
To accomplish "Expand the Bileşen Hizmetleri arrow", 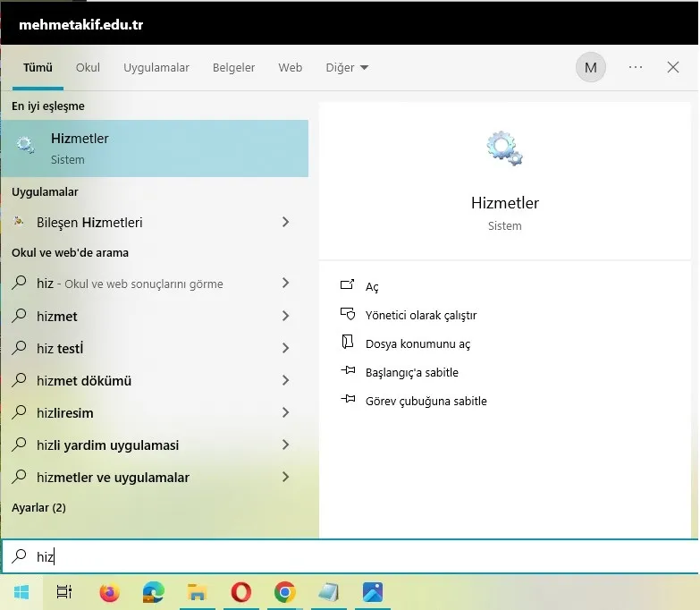I will tap(286, 222).
